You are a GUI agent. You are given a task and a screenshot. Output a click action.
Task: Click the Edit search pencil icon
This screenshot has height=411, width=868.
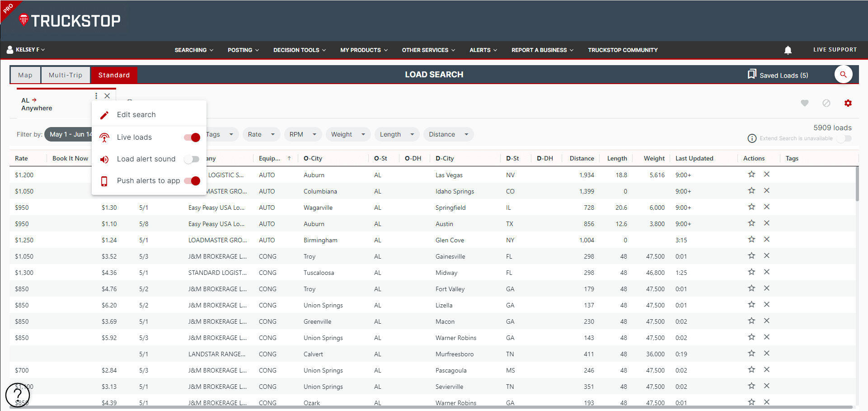(104, 115)
